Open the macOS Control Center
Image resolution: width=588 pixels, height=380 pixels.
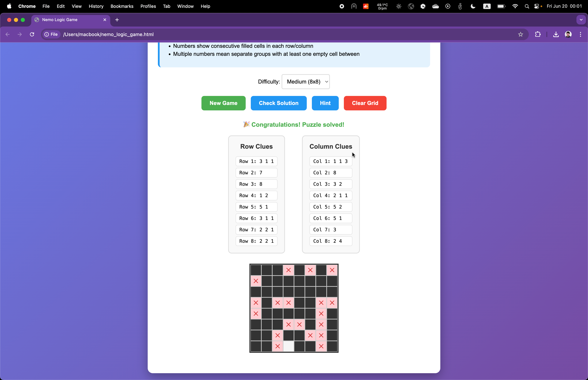click(536, 6)
